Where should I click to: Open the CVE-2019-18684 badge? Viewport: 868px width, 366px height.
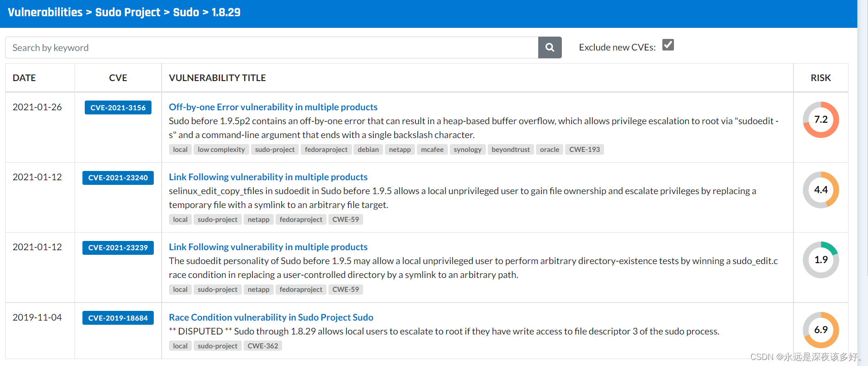(118, 318)
